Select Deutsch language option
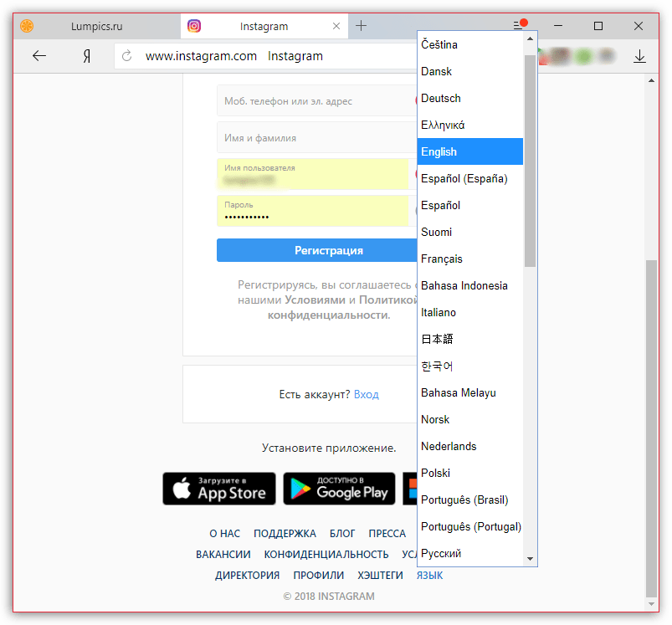 click(469, 98)
